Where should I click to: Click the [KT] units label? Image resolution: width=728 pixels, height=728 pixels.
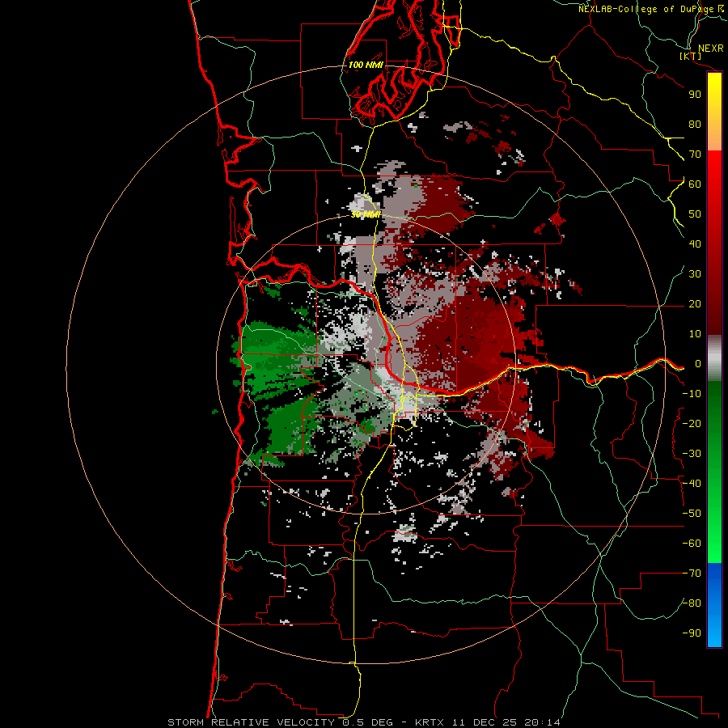691,56
